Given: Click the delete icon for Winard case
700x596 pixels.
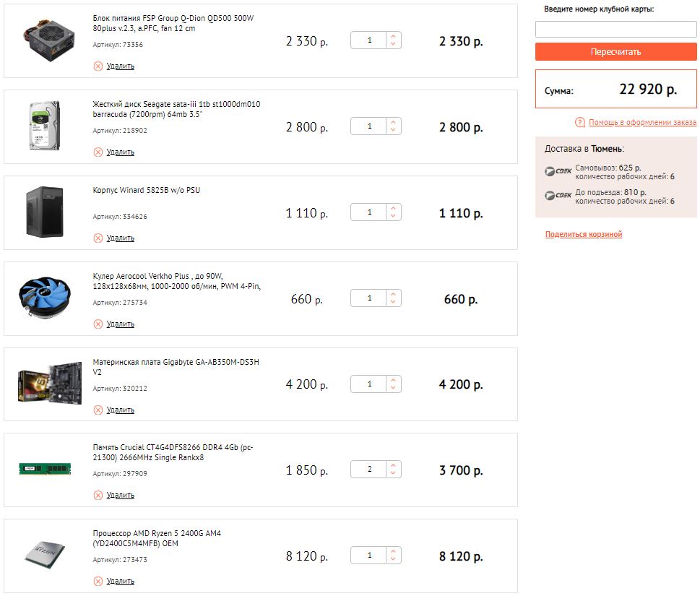Looking at the screenshot, I should coord(98,238).
